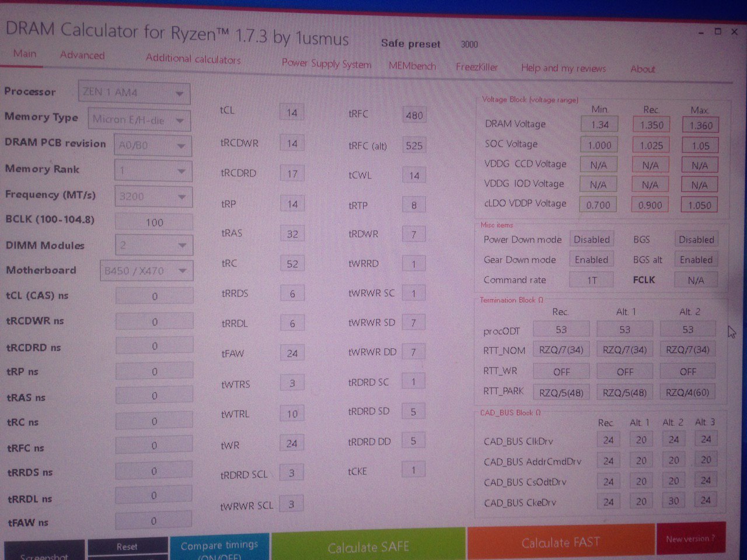Screen dimensions: 747x560
Task: Click the tRCDRD value 17
Action: (x=292, y=173)
